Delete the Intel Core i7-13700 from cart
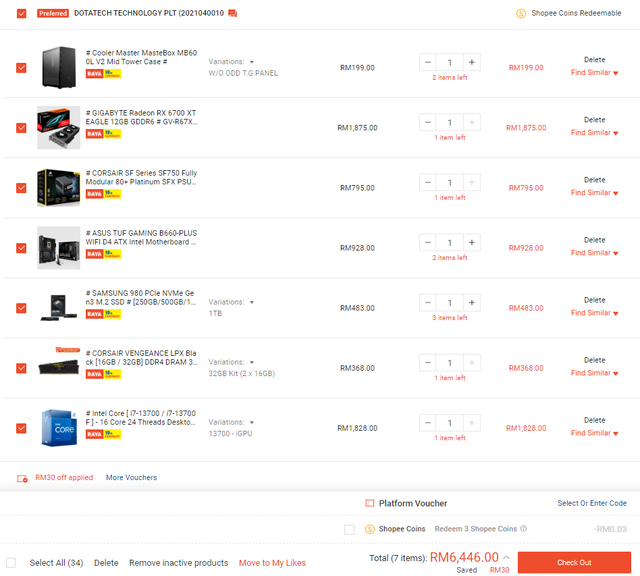640x576 pixels. tap(594, 420)
